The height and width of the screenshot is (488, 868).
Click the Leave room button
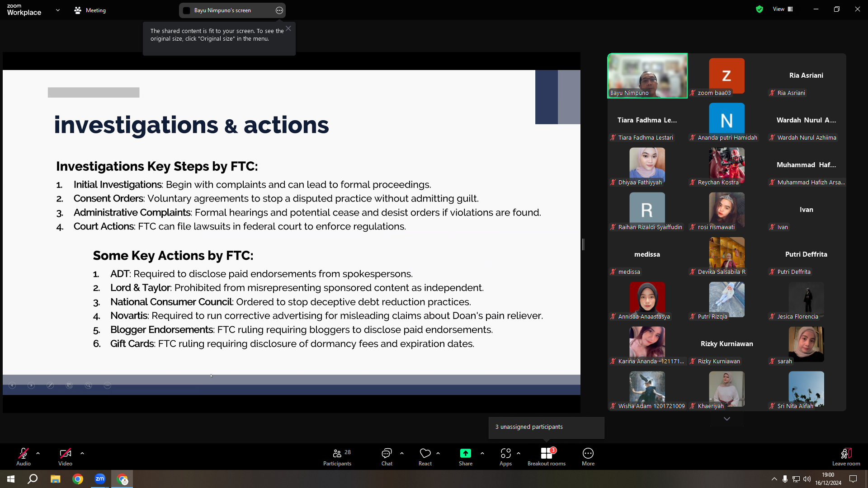coord(846,456)
